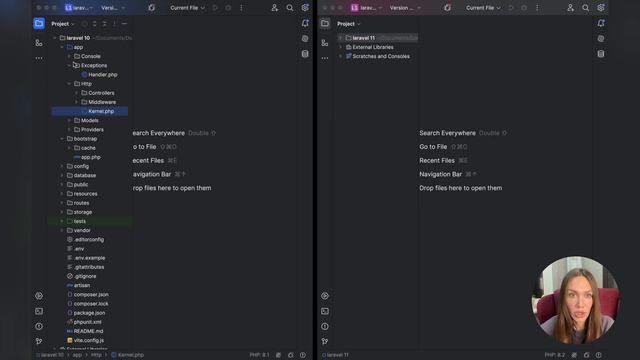Viewport: 640px width, 360px height.
Task: Open Code With Me in laravel 10 window
Action: click(x=275, y=8)
